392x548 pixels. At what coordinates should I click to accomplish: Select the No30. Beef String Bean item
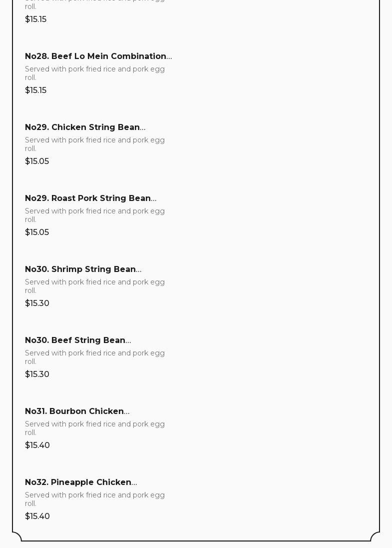pyautogui.click(x=78, y=340)
